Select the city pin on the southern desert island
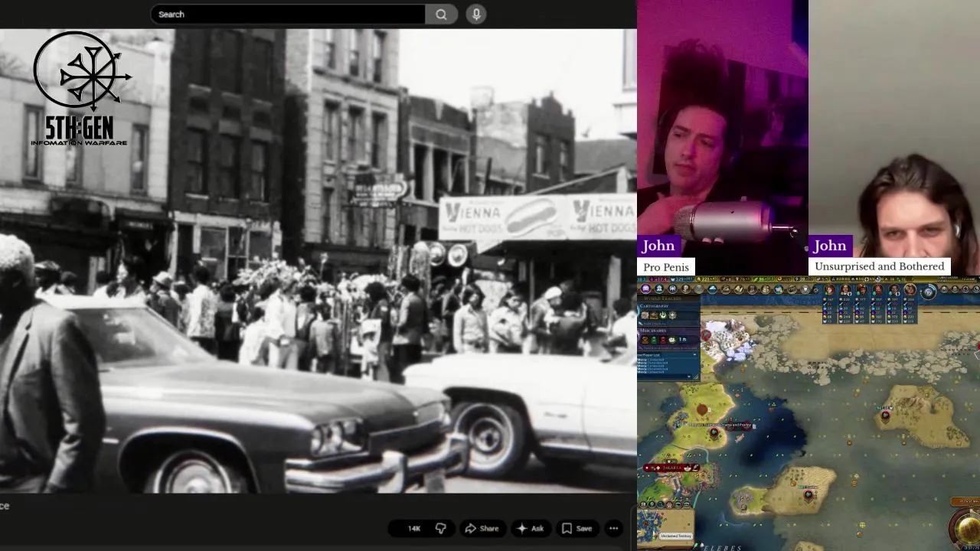Screen dimensions: 980x551 coord(808,495)
